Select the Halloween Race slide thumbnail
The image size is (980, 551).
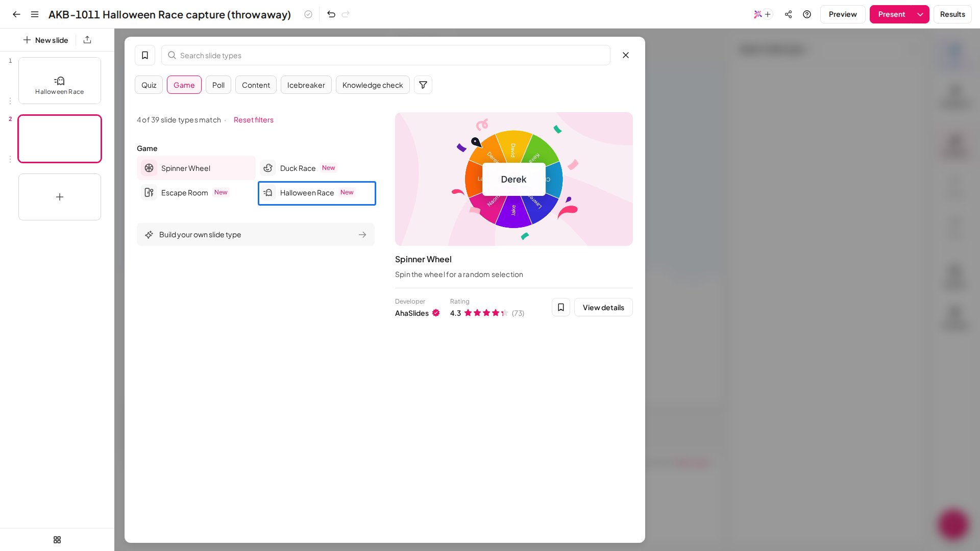click(60, 81)
